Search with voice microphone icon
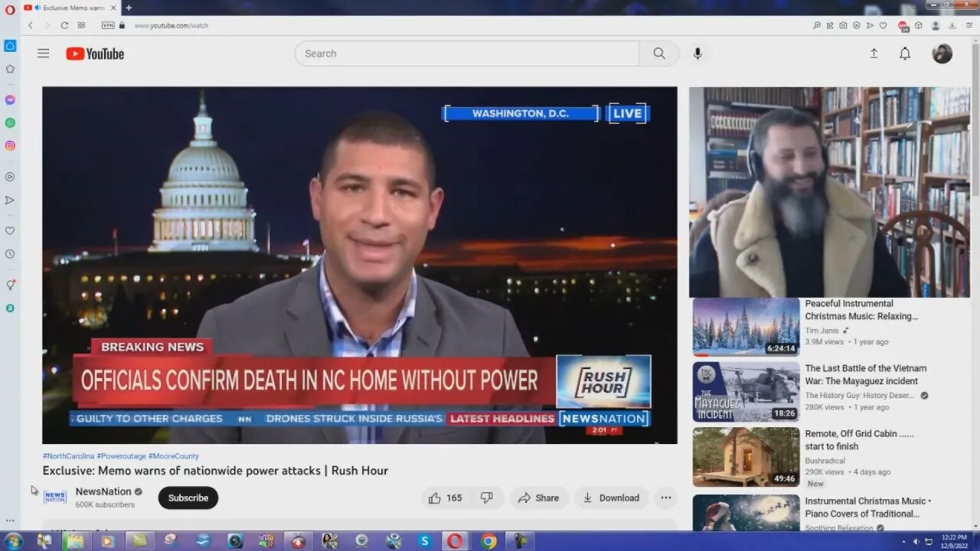980x551 pixels. coord(697,54)
